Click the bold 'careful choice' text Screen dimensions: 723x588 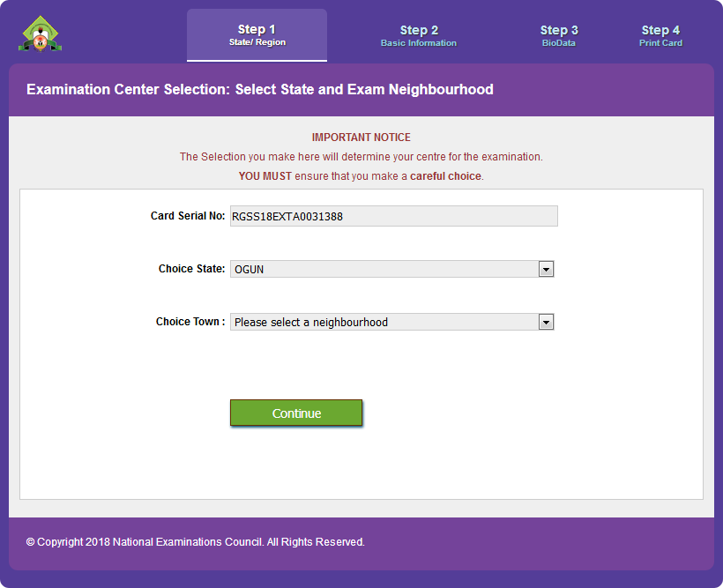pyautogui.click(x=445, y=176)
